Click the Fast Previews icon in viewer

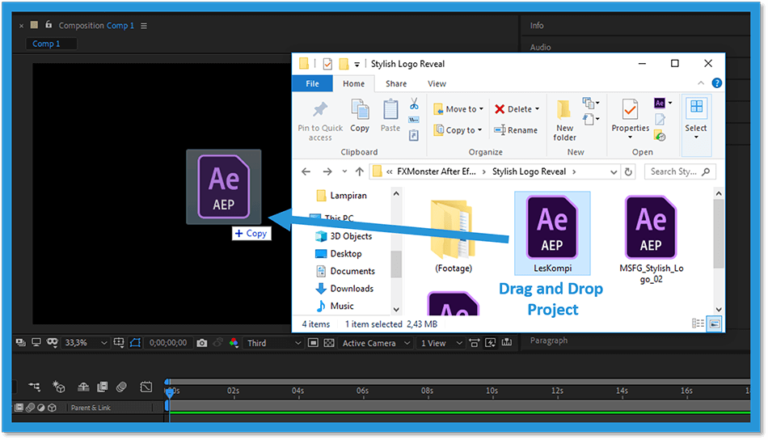pyautogui.click(x=490, y=342)
